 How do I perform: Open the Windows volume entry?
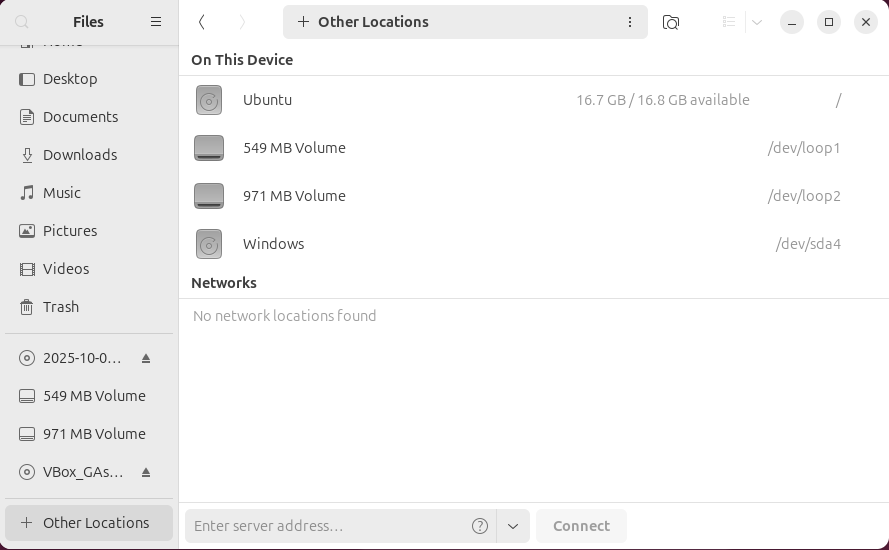273,244
